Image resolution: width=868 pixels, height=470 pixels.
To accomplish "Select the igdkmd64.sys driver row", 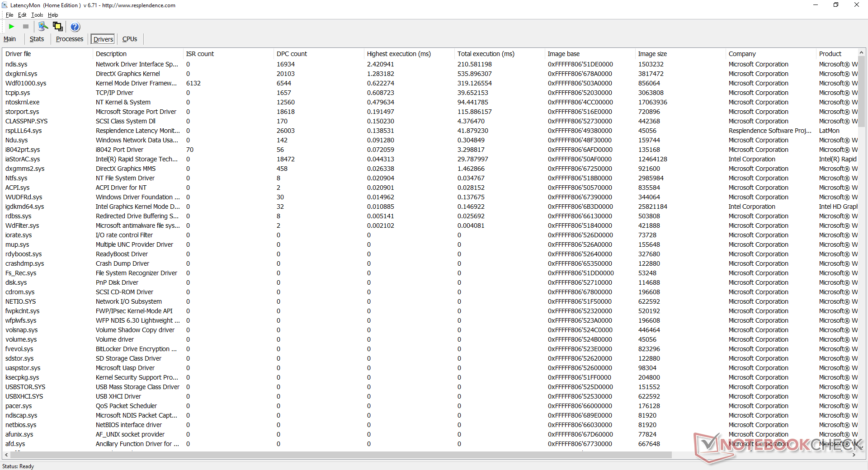I will pyautogui.click(x=430, y=207).
